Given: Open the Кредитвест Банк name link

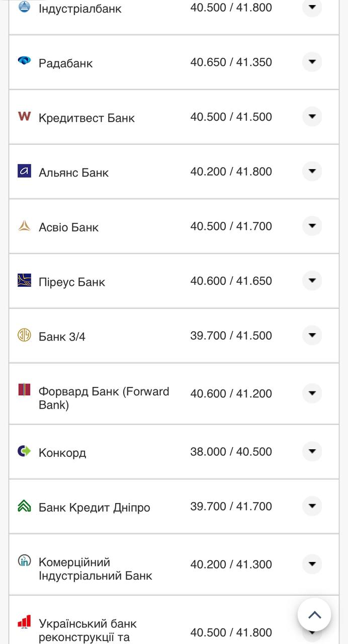Looking at the screenshot, I should click(86, 118).
